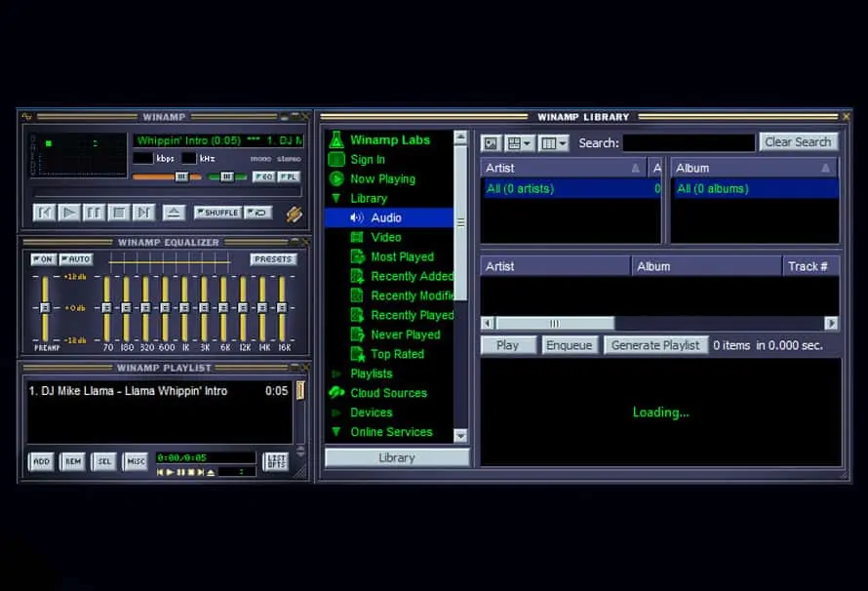Click the PREAMP slider handle

click(45, 307)
